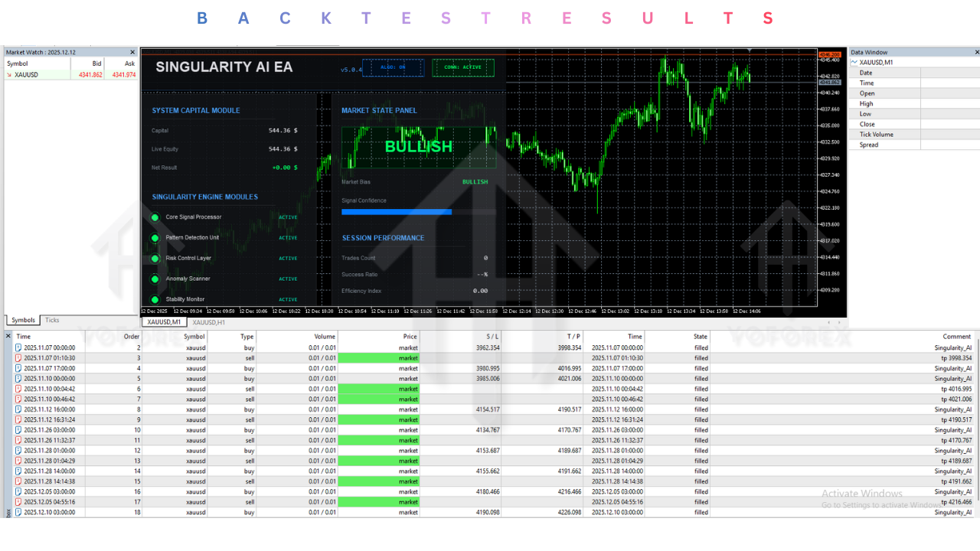
Task: Close the Data Window panel
Action: click(977, 53)
